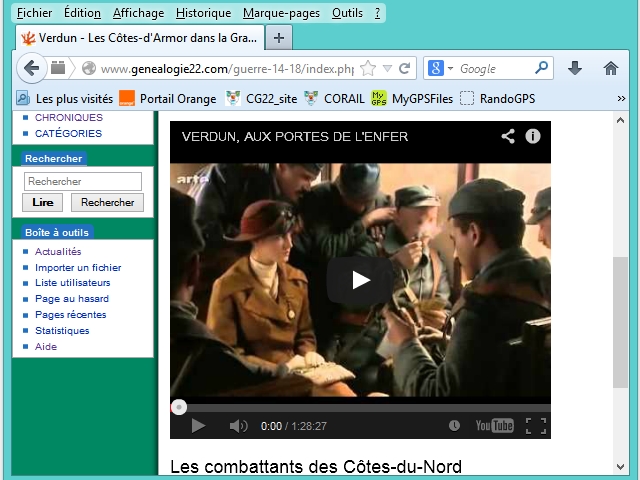Go back with the browser back arrow
Image resolution: width=640 pixels, height=480 pixels.
pyautogui.click(x=31, y=68)
